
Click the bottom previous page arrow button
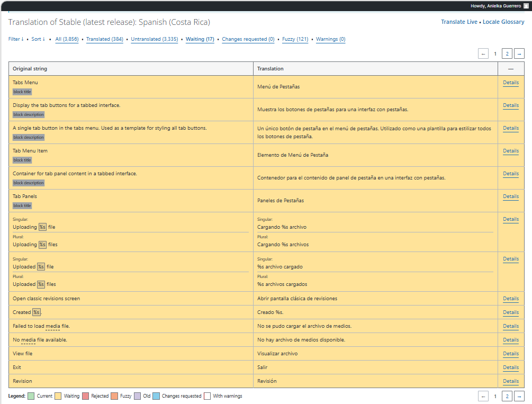coord(483,396)
